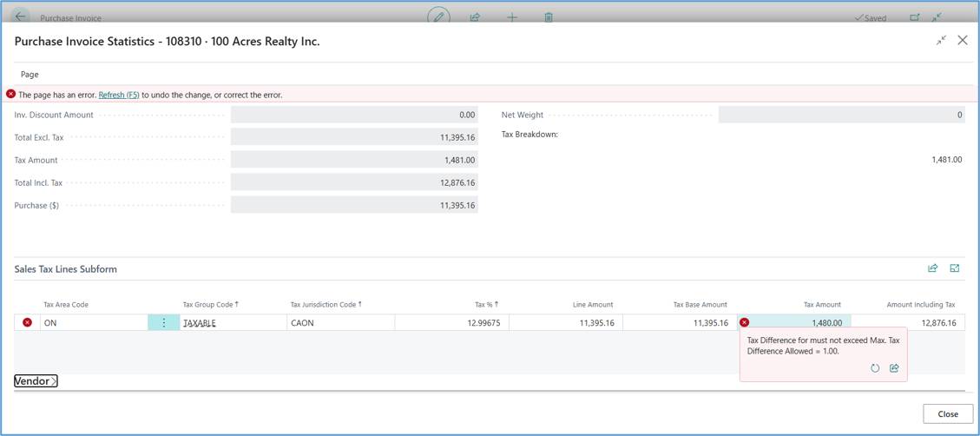Screen dimensions: 980x436
Task: Click the Line Amount cell 11,395.16
Action: (x=566, y=323)
